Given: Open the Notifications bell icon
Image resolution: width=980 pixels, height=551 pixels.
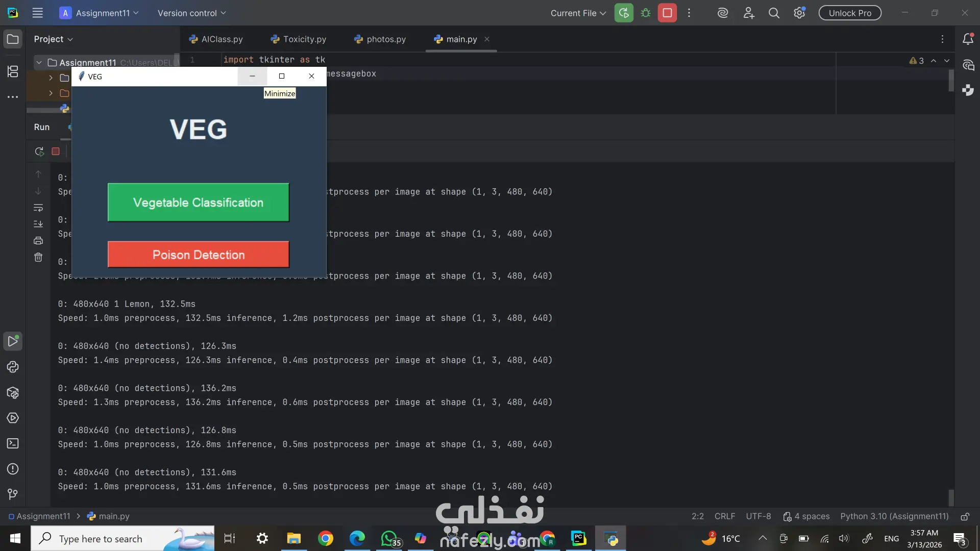Looking at the screenshot, I should 968,39.
